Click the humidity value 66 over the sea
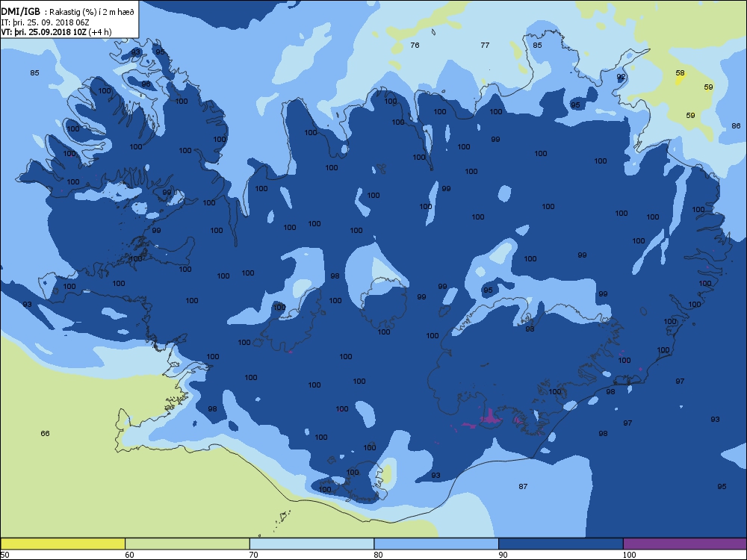The image size is (747, 560). tap(46, 433)
